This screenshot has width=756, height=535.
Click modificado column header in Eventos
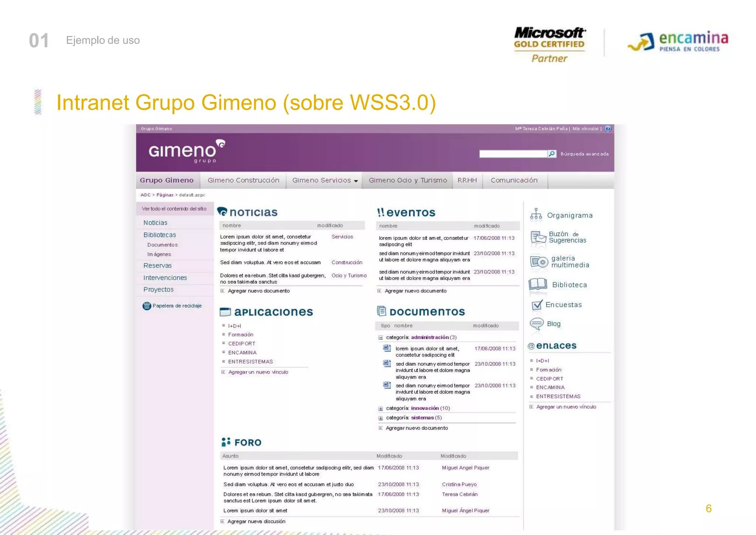point(487,226)
